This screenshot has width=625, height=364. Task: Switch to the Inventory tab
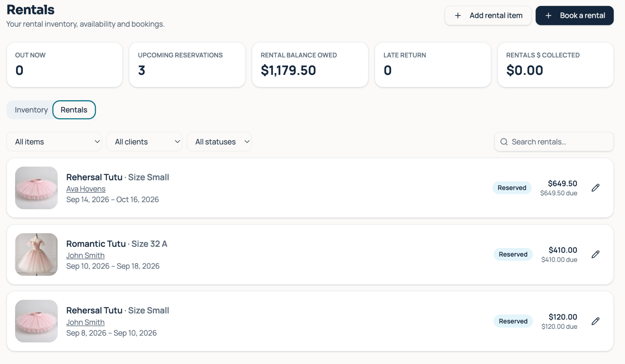31,110
